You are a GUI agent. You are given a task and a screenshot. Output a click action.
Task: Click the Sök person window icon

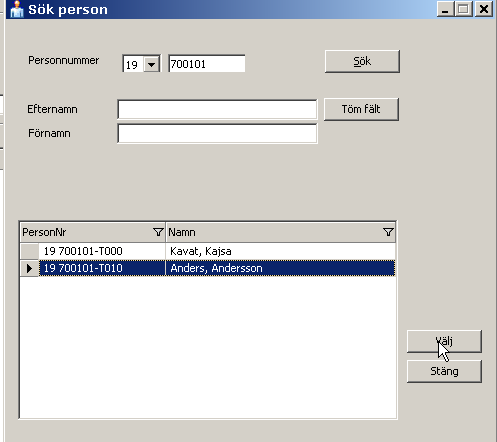pos(17,9)
